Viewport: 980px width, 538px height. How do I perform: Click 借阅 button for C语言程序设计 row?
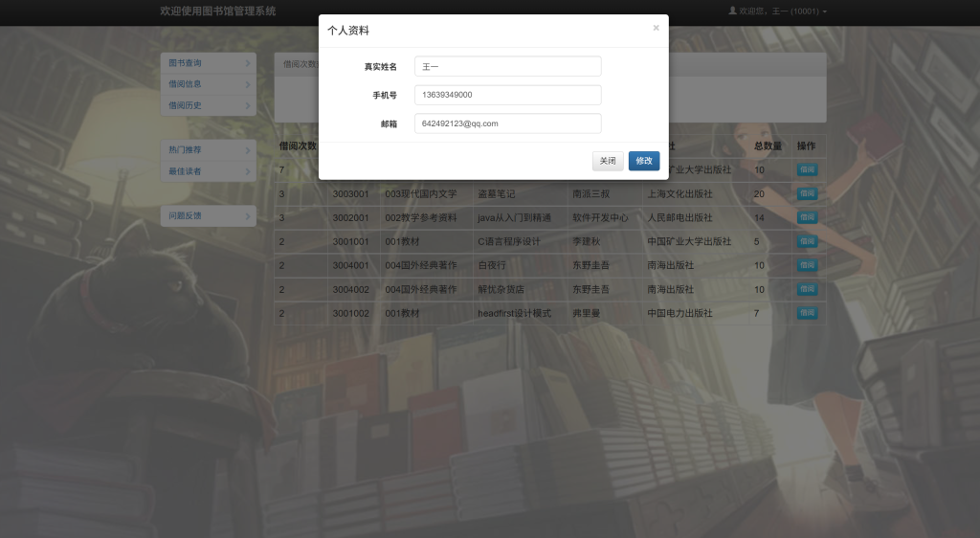tap(807, 241)
